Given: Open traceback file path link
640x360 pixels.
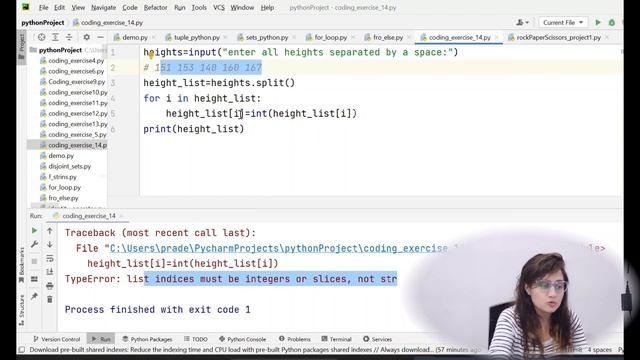Looking at the screenshot, I should tap(279, 248).
